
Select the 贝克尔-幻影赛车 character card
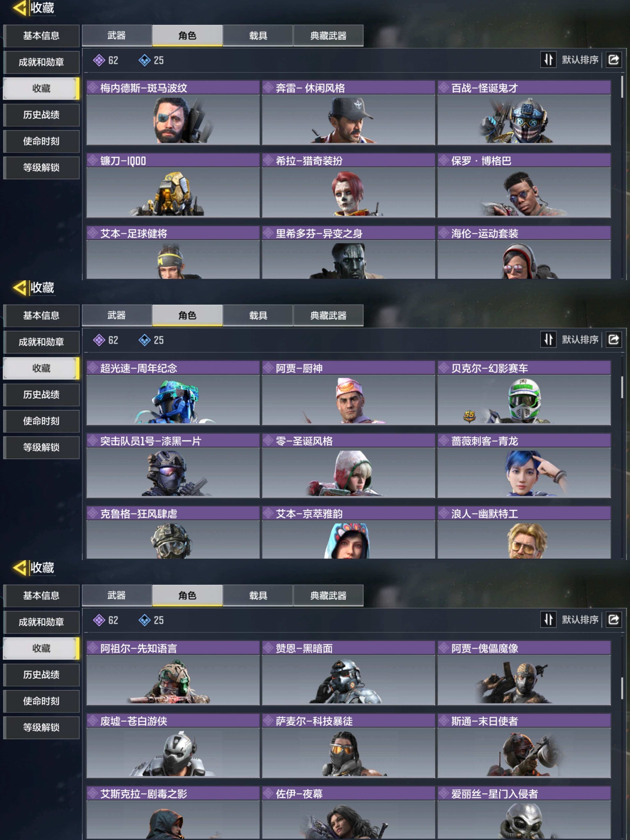pos(524,393)
